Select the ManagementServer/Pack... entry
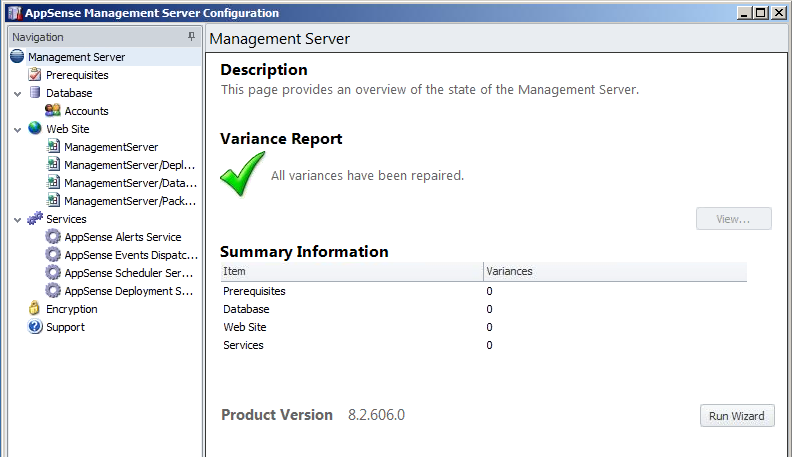Screen dimensions: 792x457 click(x=130, y=201)
